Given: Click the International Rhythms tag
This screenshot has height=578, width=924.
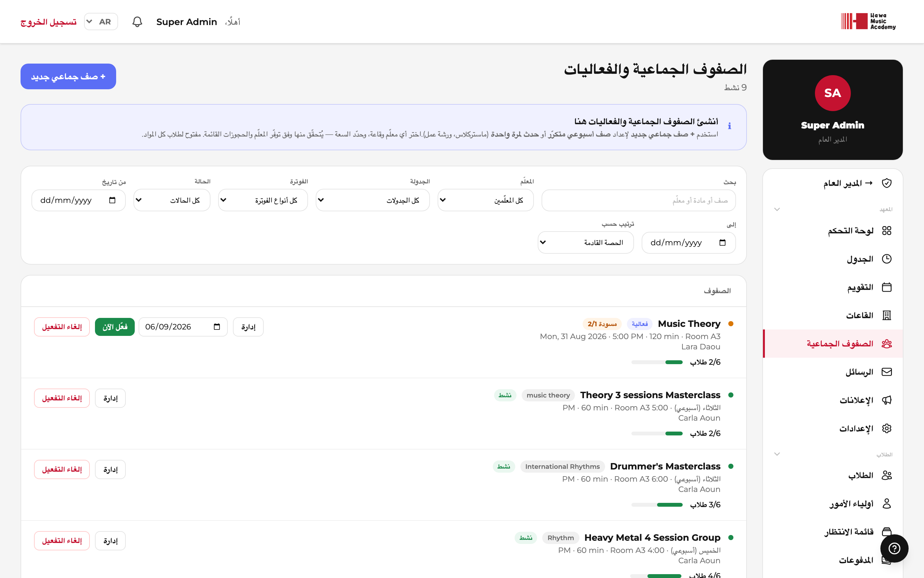Looking at the screenshot, I should point(562,466).
